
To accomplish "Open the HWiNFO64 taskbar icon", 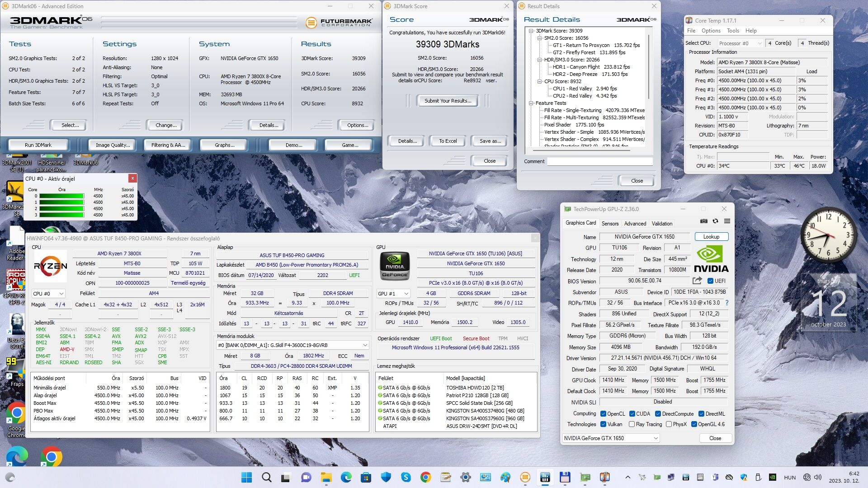I will 545,477.
